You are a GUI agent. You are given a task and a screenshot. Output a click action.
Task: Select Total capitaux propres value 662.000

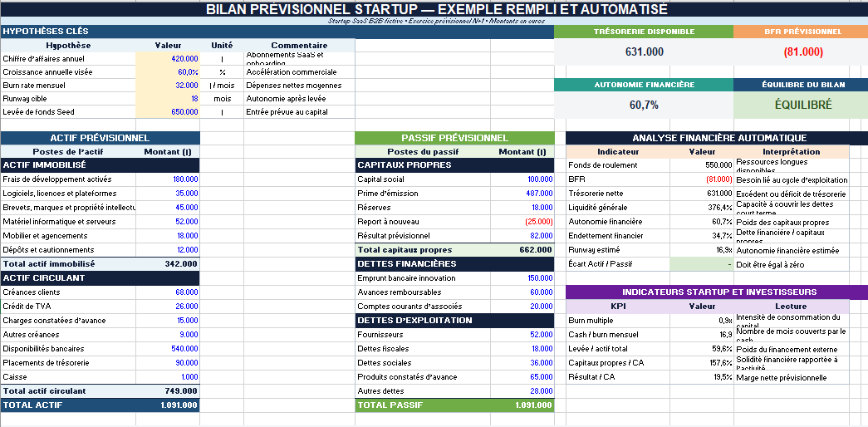pyautogui.click(x=522, y=250)
